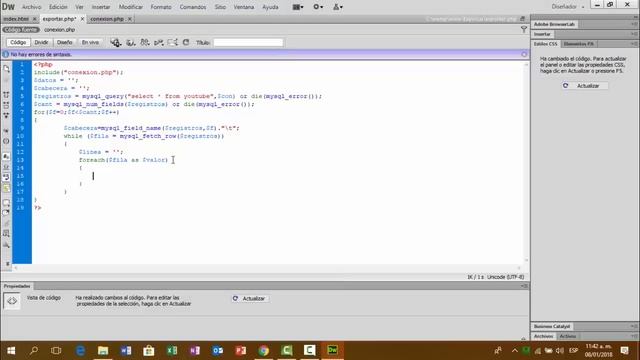The width and height of the screenshot is (640, 360).
Task: Open the gear extension dropdown
Action: tap(318, 7)
